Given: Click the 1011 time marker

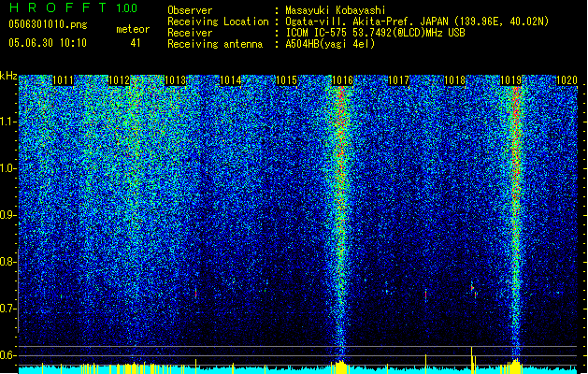Looking at the screenshot, I should coord(63,80).
